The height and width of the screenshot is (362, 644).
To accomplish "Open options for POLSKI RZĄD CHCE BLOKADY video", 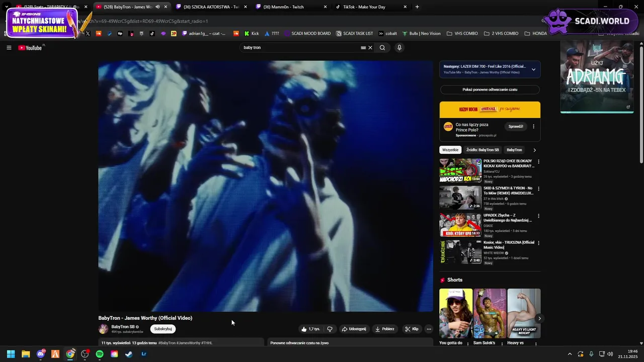I will 538,162.
